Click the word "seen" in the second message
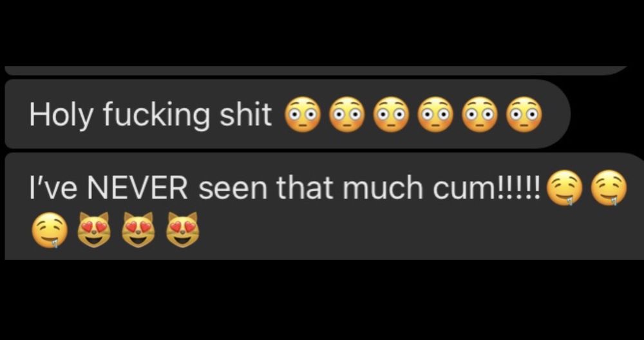The width and height of the screenshot is (644, 340). [234, 189]
